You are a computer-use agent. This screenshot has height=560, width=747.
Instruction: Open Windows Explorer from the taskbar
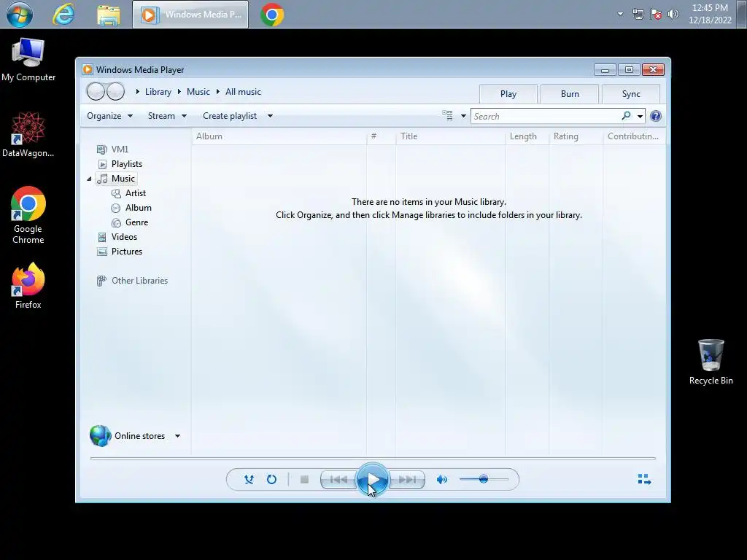click(x=109, y=15)
